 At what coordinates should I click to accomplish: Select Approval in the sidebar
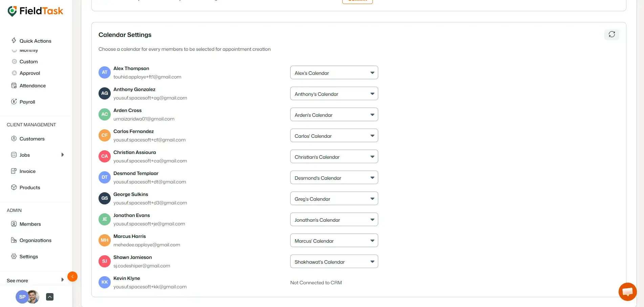coord(30,73)
